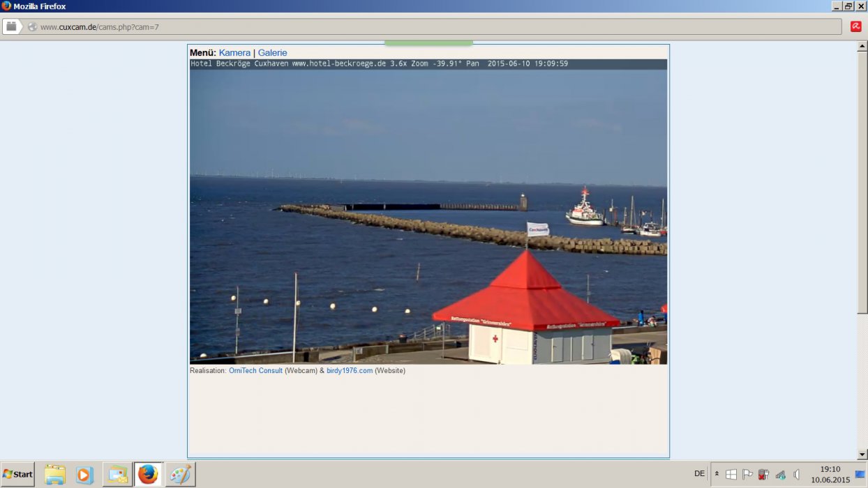Click the Start button
The image size is (868, 488).
tap(17, 475)
